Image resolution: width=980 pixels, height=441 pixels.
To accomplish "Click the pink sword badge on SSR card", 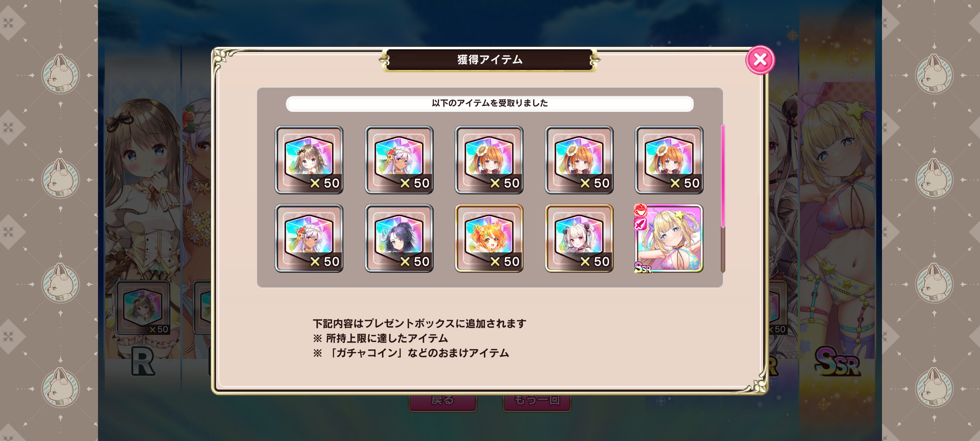I will pyautogui.click(x=640, y=224).
